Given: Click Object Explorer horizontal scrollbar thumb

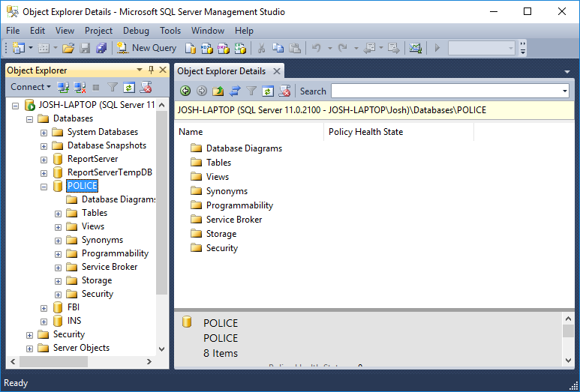Looking at the screenshot, I should click(x=53, y=362).
